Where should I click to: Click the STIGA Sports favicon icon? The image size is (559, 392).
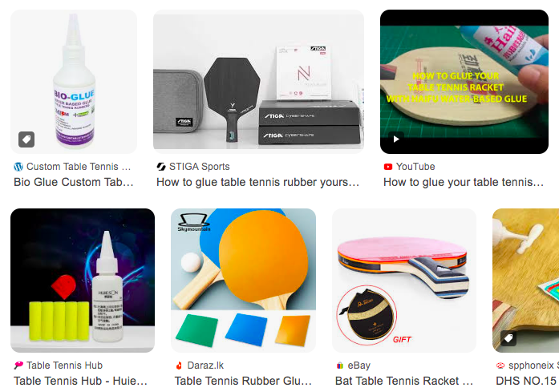tap(161, 167)
